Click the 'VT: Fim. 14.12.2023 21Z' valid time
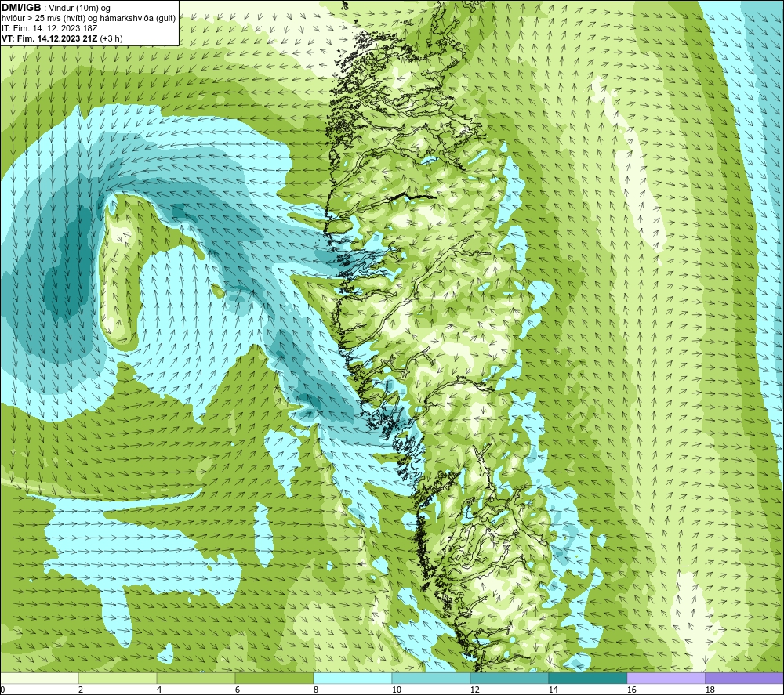784x695 pixels. click(x=50, y=38)
